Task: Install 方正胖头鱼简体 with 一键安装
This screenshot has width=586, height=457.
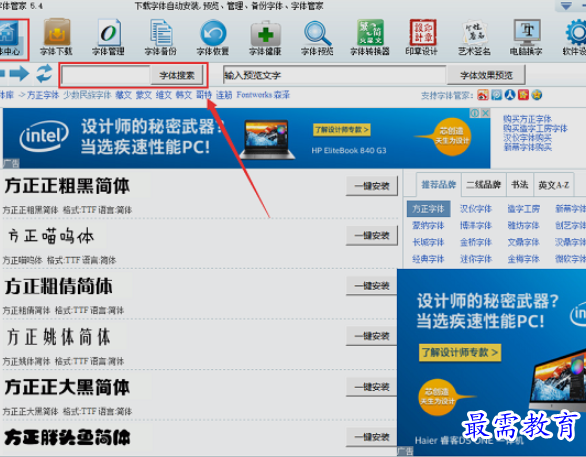Action: (x=371, y=437)
